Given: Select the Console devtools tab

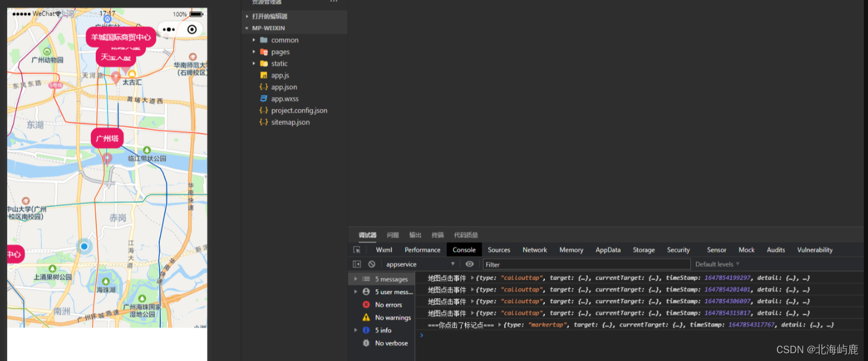Looking at the screenshot, I should click(x=464, y=250).
